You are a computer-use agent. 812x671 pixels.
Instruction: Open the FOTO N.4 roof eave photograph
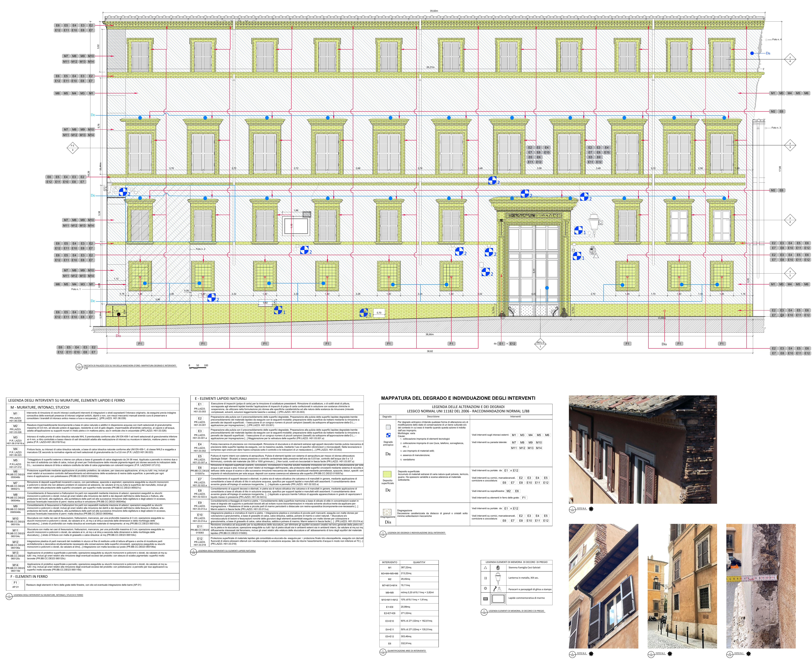[x=643, y=449]
